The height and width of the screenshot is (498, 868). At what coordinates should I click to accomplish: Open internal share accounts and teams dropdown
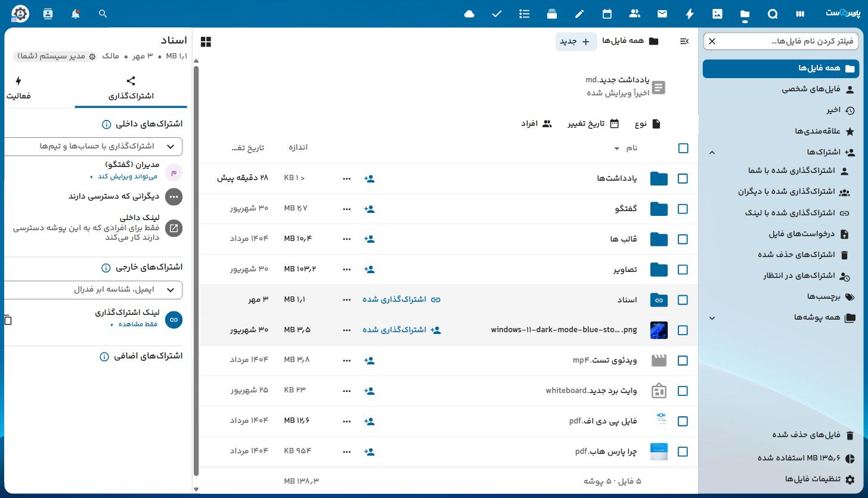point(93,146)
